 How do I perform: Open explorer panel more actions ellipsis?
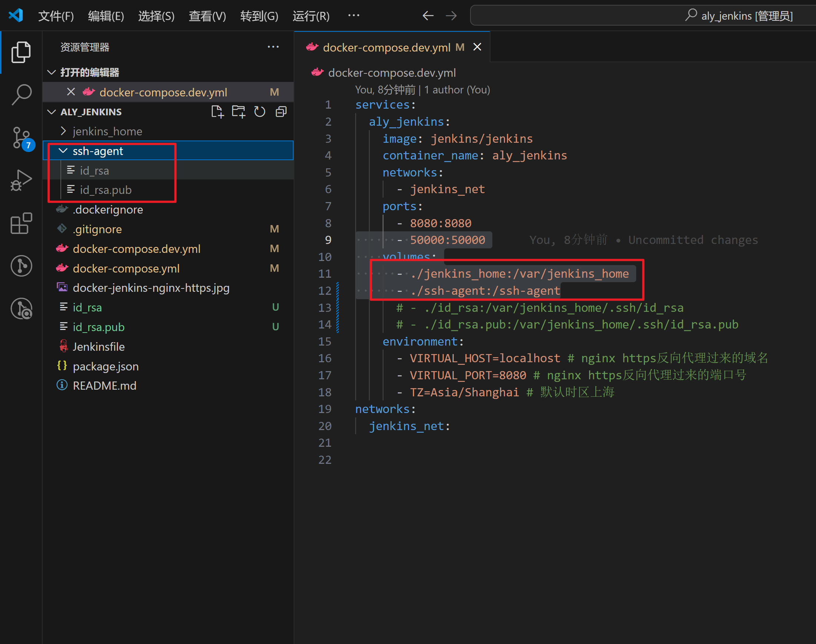[273, 47]
